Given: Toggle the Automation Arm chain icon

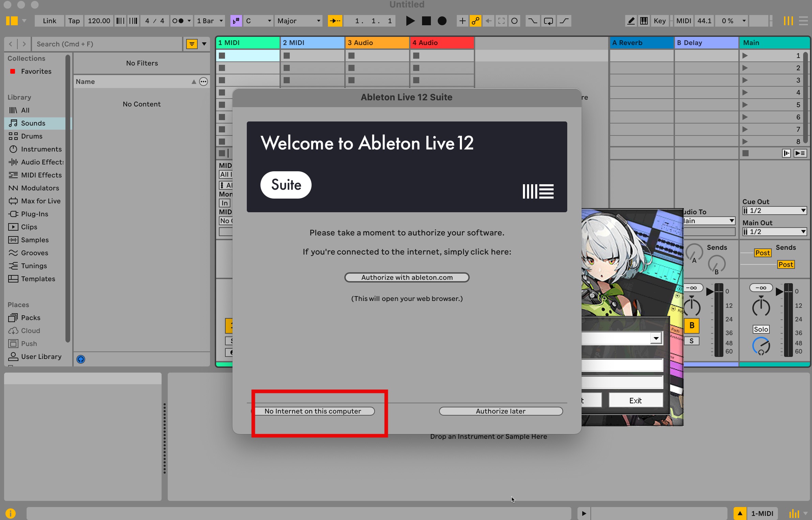Looking at the screenshot, I should (475, 21).
